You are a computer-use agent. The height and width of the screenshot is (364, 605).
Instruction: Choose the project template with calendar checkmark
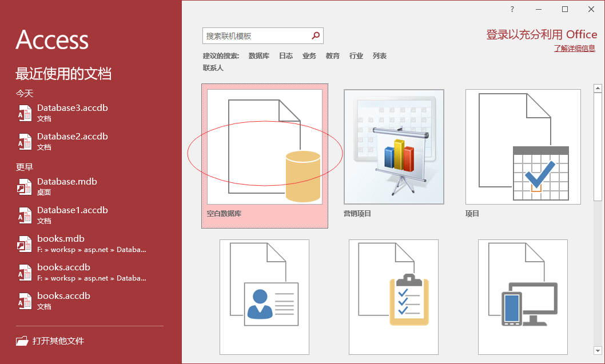click(523, 147)
